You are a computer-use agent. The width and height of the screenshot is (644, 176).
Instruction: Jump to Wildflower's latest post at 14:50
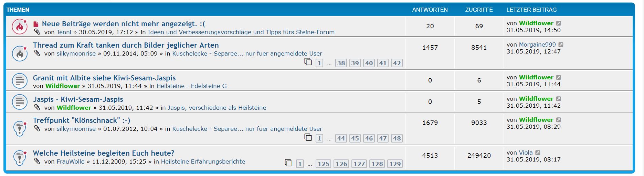(x=559, y=23)
